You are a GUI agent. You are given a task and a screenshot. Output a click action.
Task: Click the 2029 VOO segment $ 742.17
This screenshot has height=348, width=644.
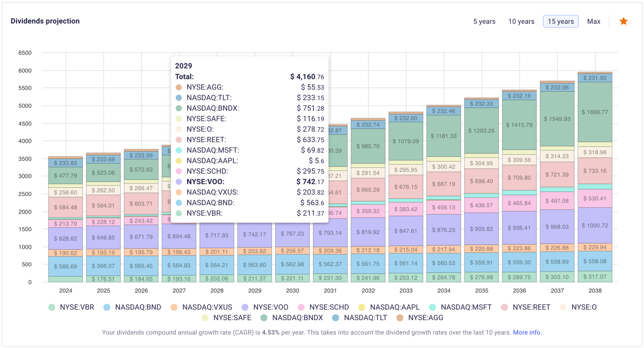pyautogui.click(x=254, y=235)
